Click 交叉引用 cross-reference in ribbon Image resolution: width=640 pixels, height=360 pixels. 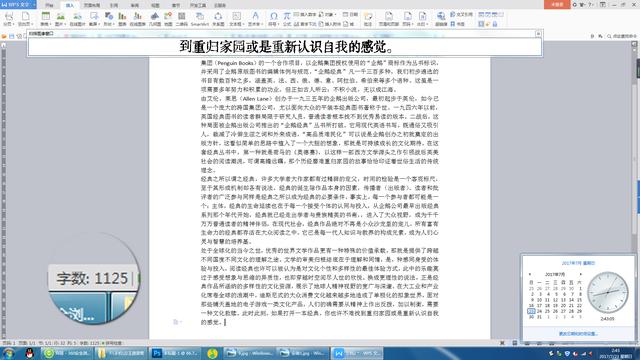pos(462,14)
